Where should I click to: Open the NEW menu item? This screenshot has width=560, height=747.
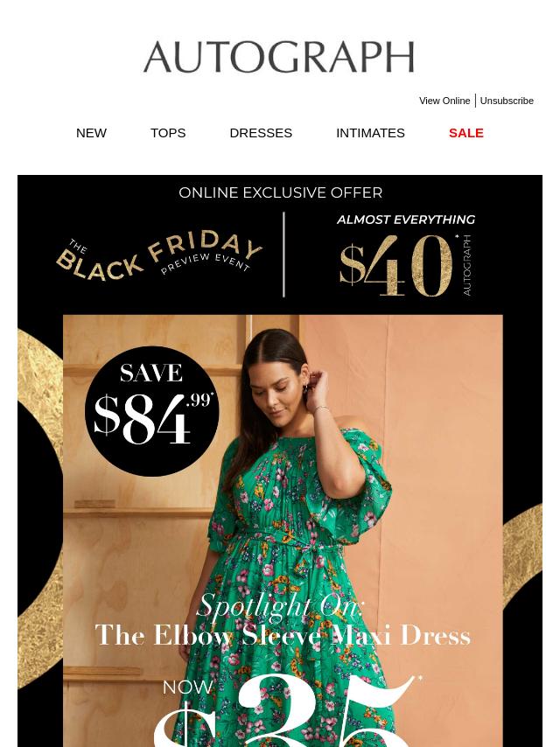pyautogui.click(x=91, y=133)
